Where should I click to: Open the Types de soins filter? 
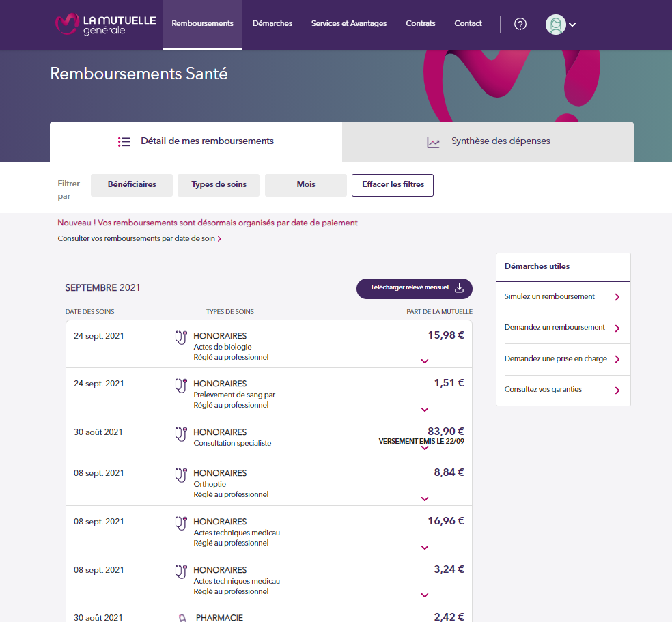click(218, 184)
